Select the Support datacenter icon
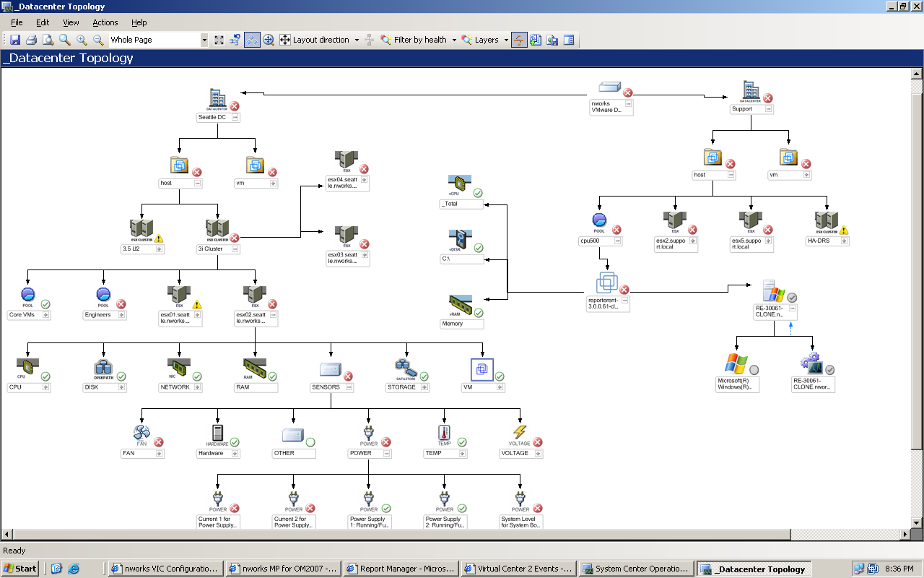The height and width of the screenshot is (578, 924). click(x=751, y=92)
